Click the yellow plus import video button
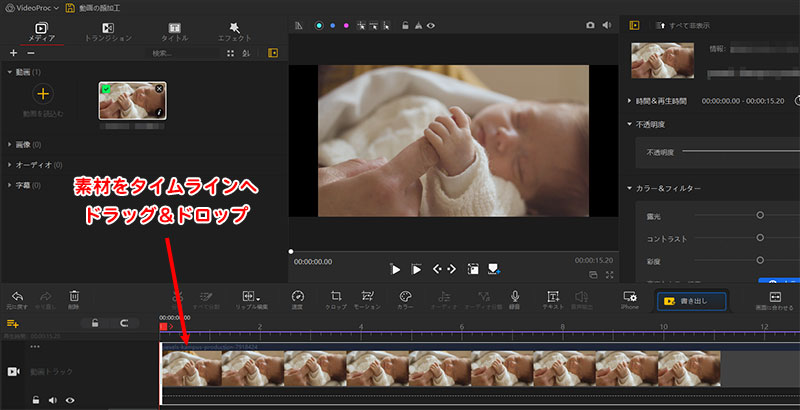Viewport: 800px width, 410px height. [x=43, y=94]
